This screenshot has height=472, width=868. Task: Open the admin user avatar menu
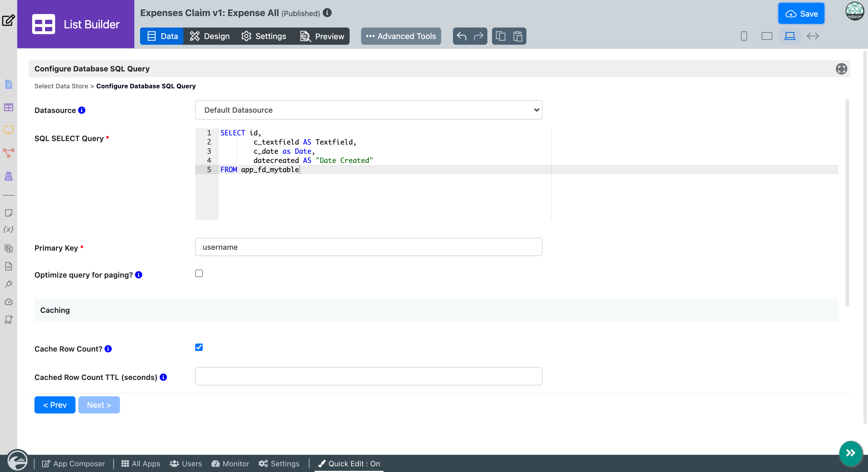855,11
